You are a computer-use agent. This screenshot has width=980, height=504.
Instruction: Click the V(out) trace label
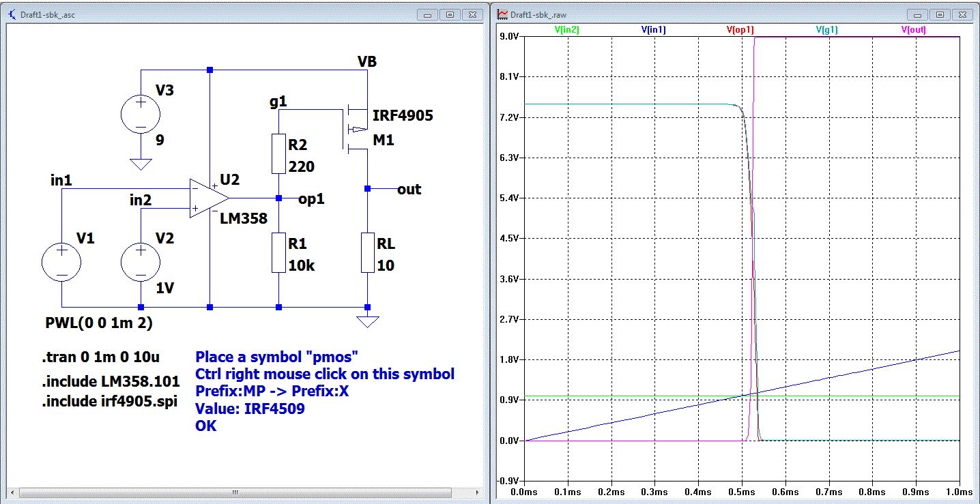(914, 30)
